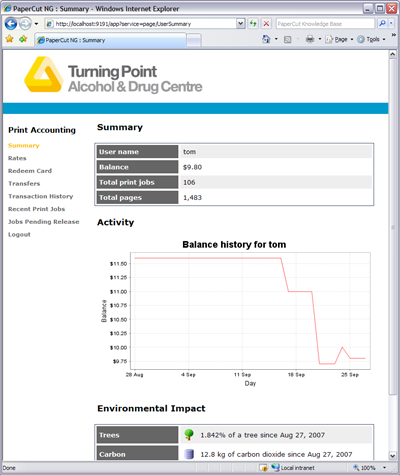This screenshot has height=475, width=400.
Task: Go to Transaction History page
Action: (41, 196)
